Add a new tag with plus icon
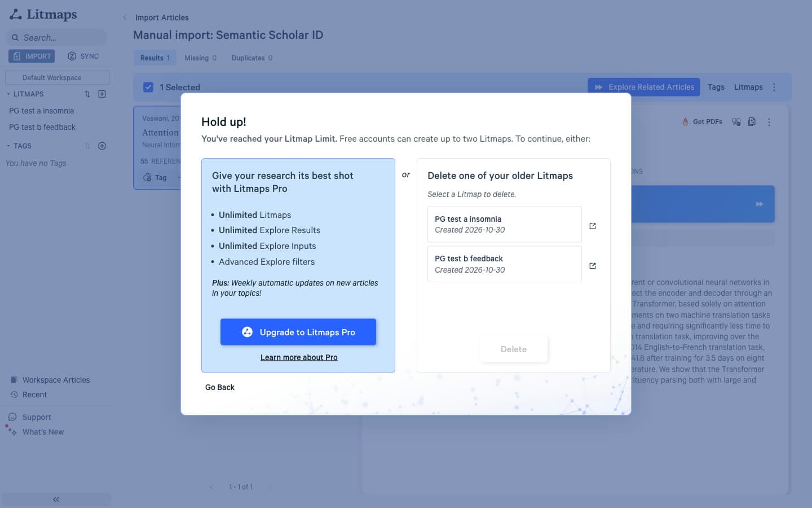 click(102, 146)
